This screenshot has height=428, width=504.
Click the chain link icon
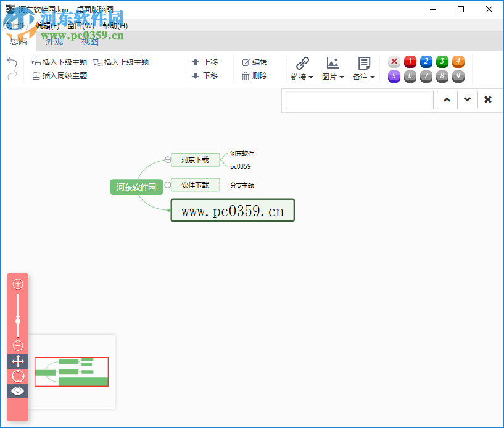[302, 63]
